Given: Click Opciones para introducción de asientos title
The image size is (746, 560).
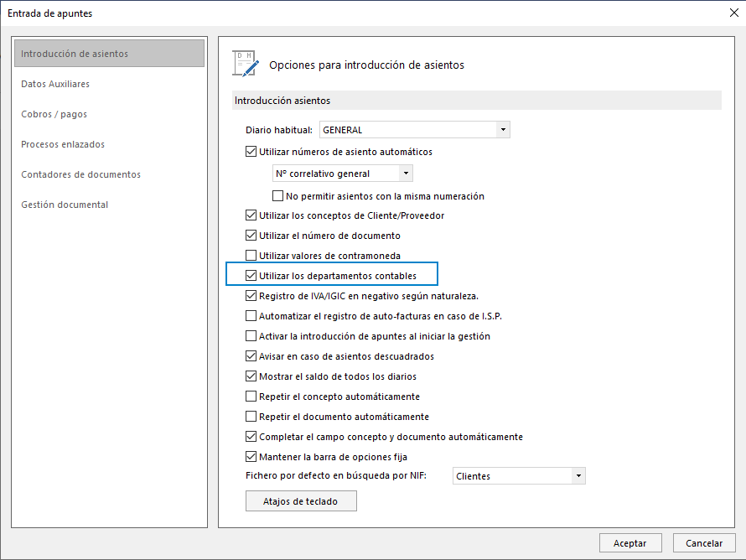Looking at the screenshot, I should [366, 65].
